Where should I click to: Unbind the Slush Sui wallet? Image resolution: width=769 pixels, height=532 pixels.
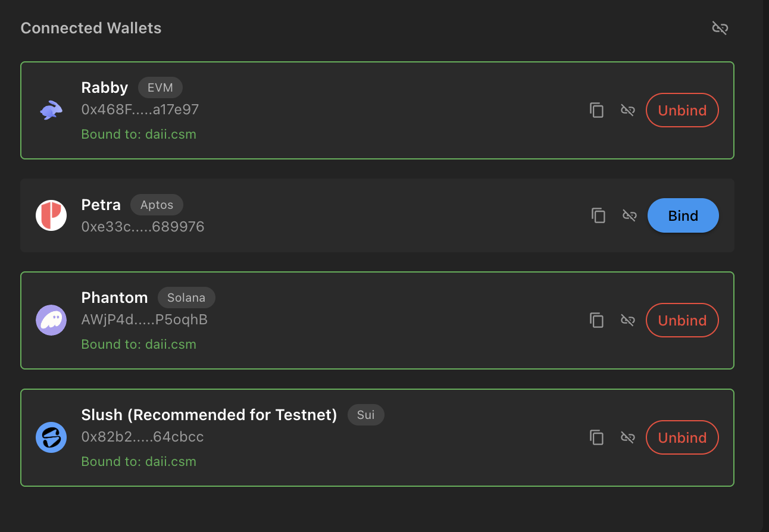[682, 437]
